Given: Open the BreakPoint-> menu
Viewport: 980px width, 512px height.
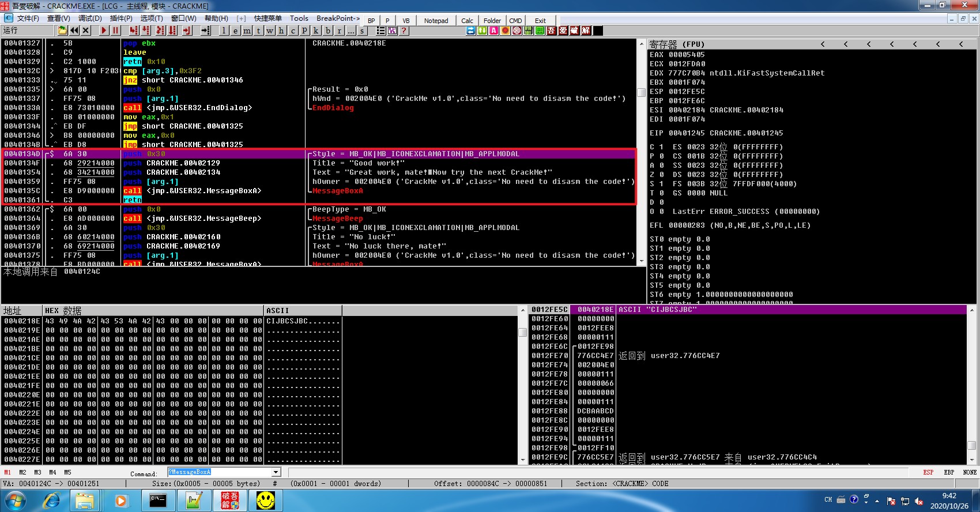Looking at the screenshot, I should tap(338, 18).
